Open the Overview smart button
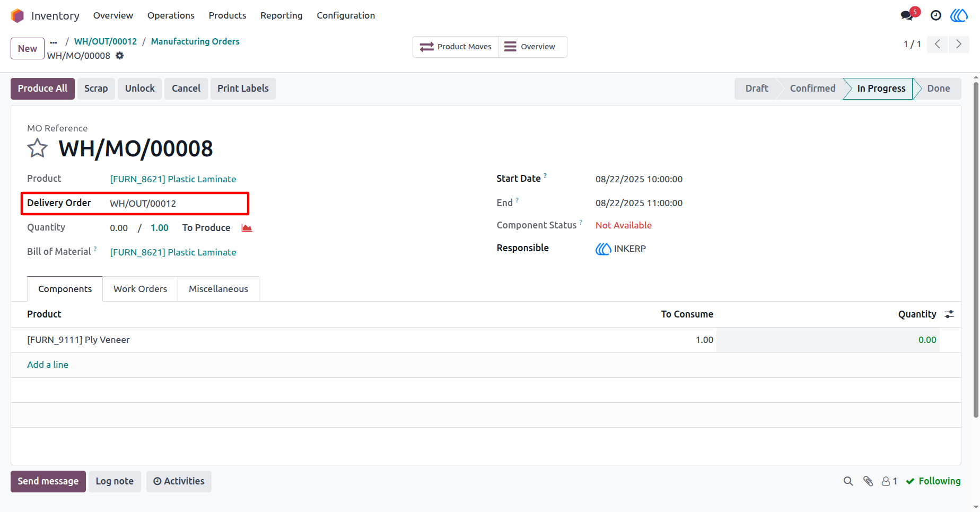The image size is (980, 512). 532,47
